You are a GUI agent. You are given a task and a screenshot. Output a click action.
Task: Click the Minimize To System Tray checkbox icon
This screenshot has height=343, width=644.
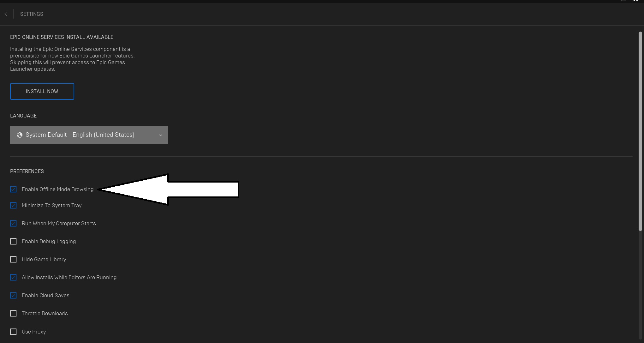tap(13, 205)
